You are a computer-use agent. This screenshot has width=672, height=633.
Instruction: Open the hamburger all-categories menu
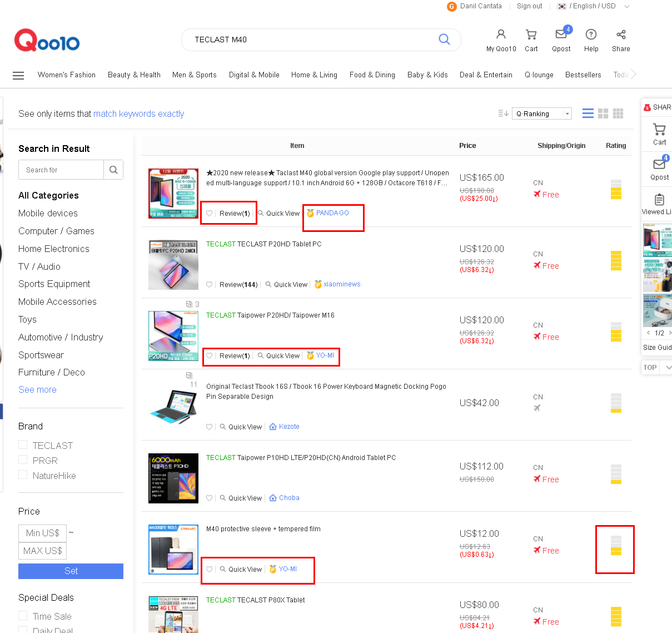[x=18, y=75]
